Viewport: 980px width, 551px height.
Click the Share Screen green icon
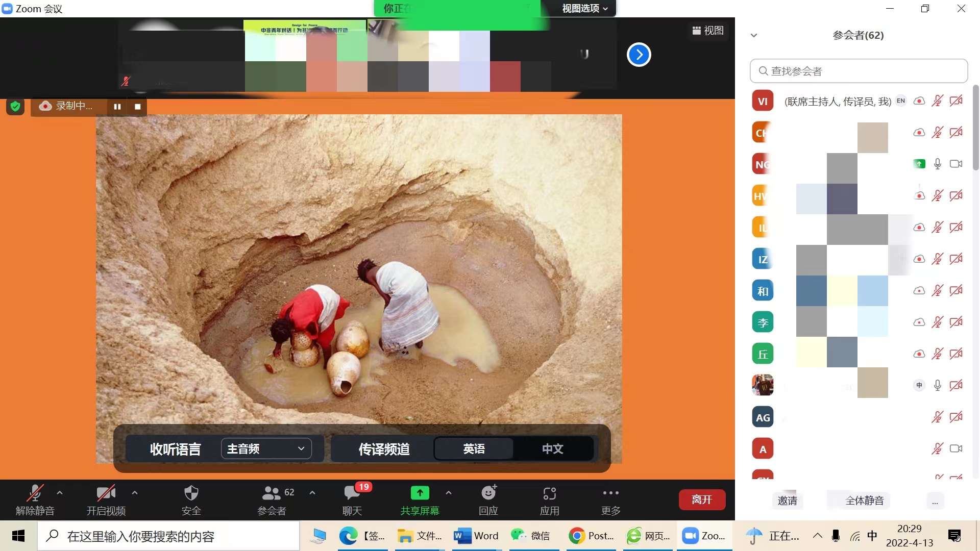coord(420,493)
